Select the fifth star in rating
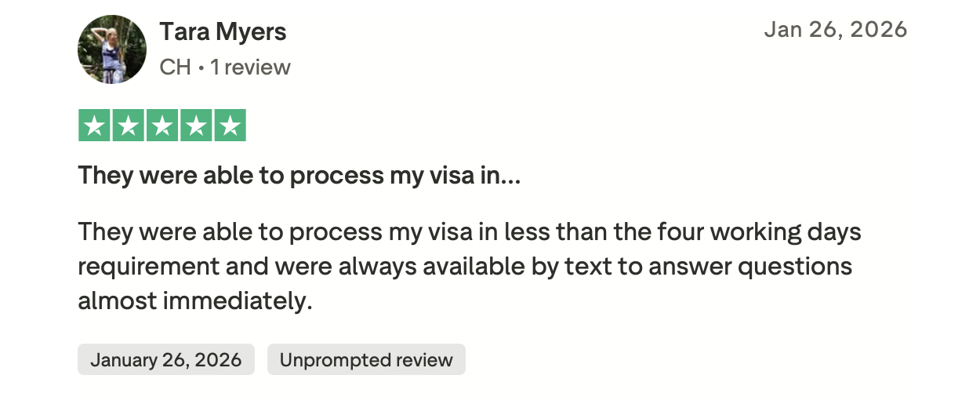Viewport: 980px width, 397px height. (x=230, y=126)
